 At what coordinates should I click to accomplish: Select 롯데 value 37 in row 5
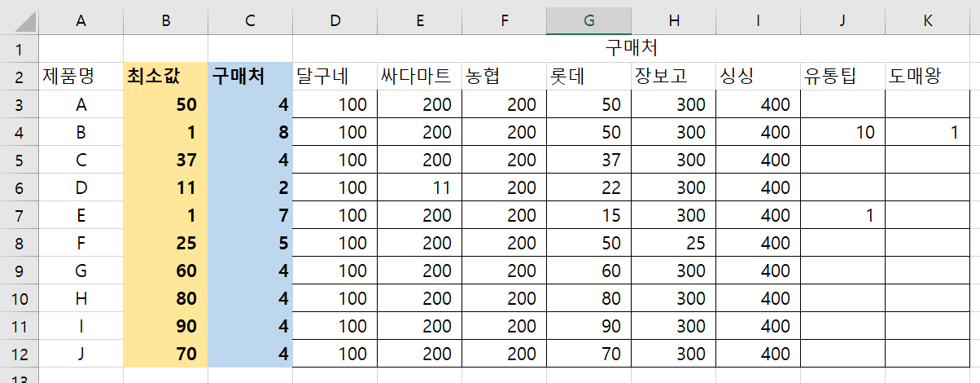pyautogui.click(x=588, y=160)
